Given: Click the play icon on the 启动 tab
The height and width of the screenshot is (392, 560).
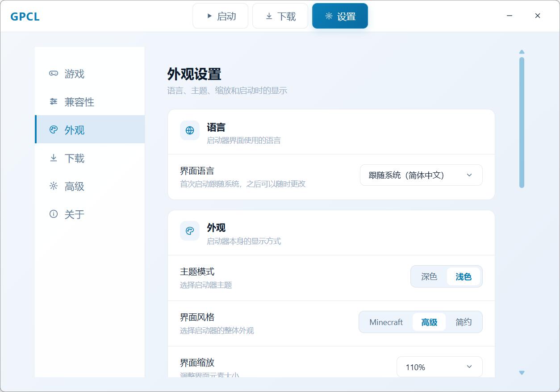Looking at the screenshot, I should (x=209, y=16).
